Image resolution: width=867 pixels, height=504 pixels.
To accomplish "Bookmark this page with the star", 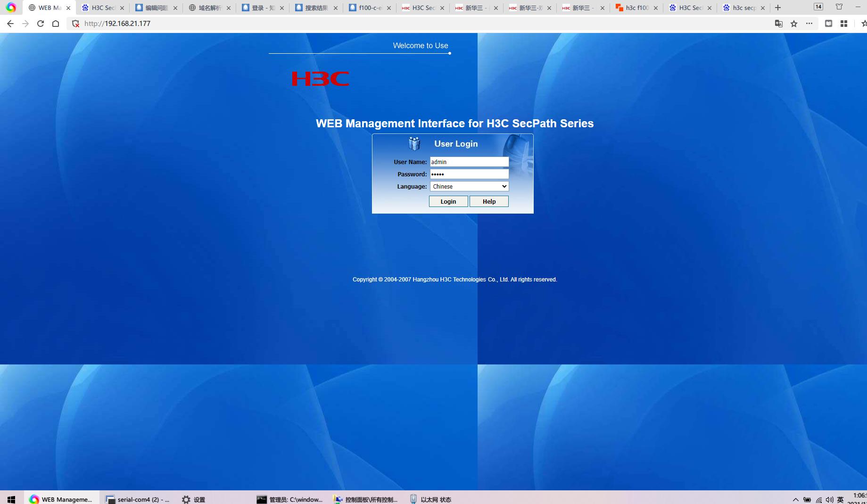I will coord(794,24).
